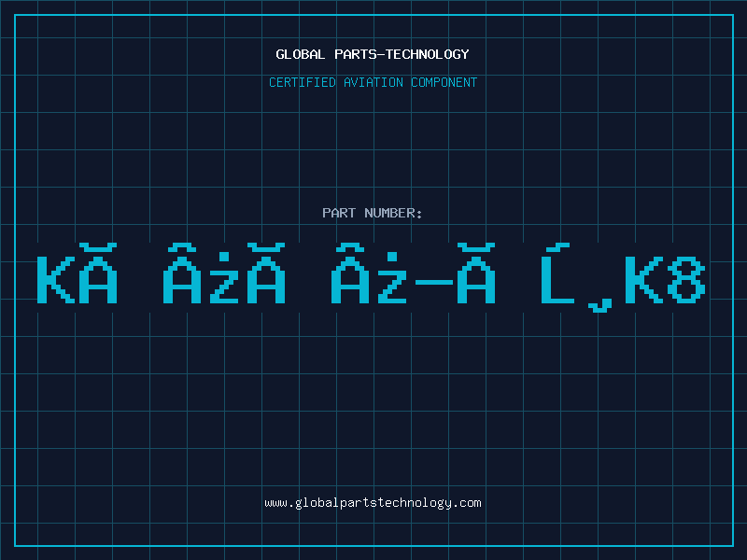Click the PART NUMBER: label

coord(373,213)
